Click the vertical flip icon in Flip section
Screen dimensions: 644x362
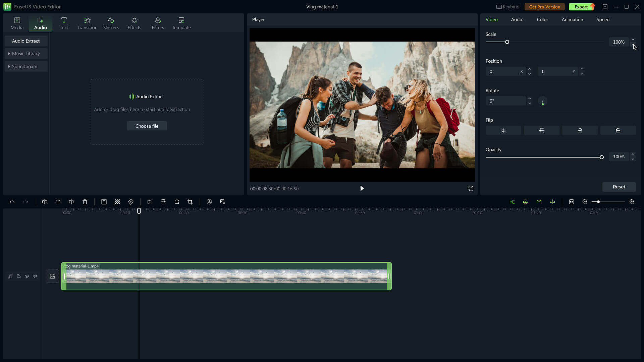click(x=542, y=130)
